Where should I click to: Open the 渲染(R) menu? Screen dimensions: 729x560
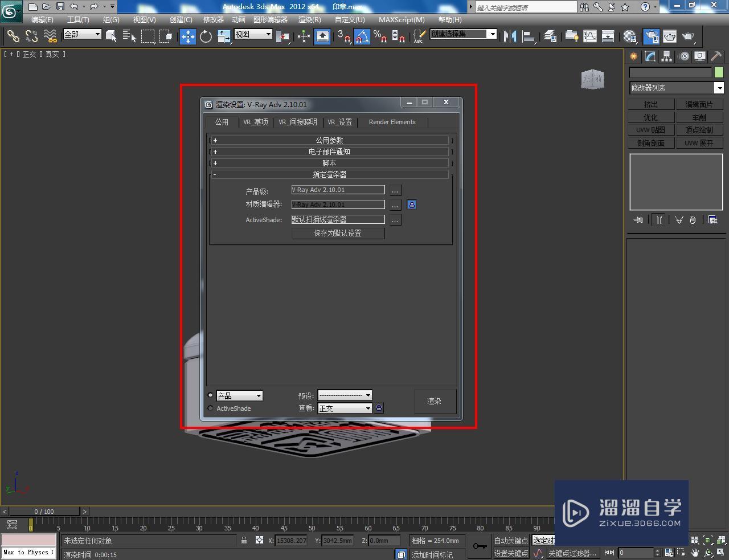[310, 19]
